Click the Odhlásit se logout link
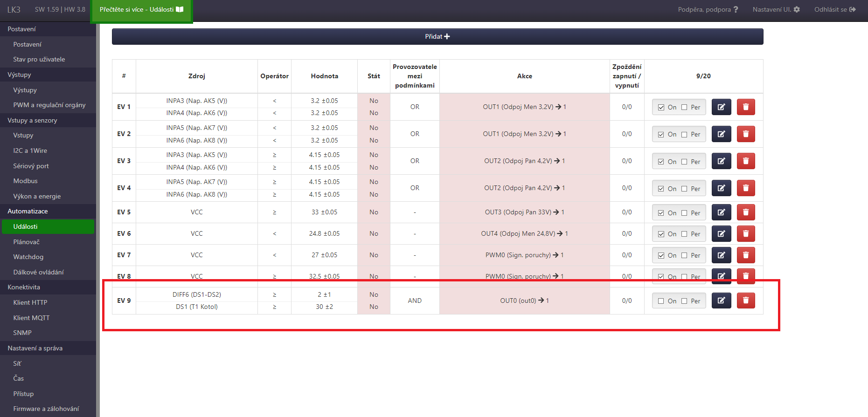868x417 pixels. click(834, 9)
